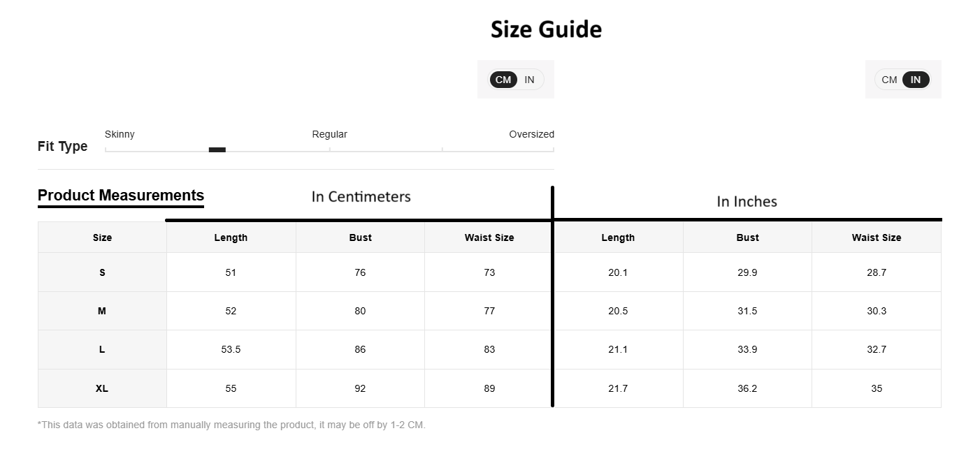Click the Size Guide title
980x461 pixels.
point(547,29)
